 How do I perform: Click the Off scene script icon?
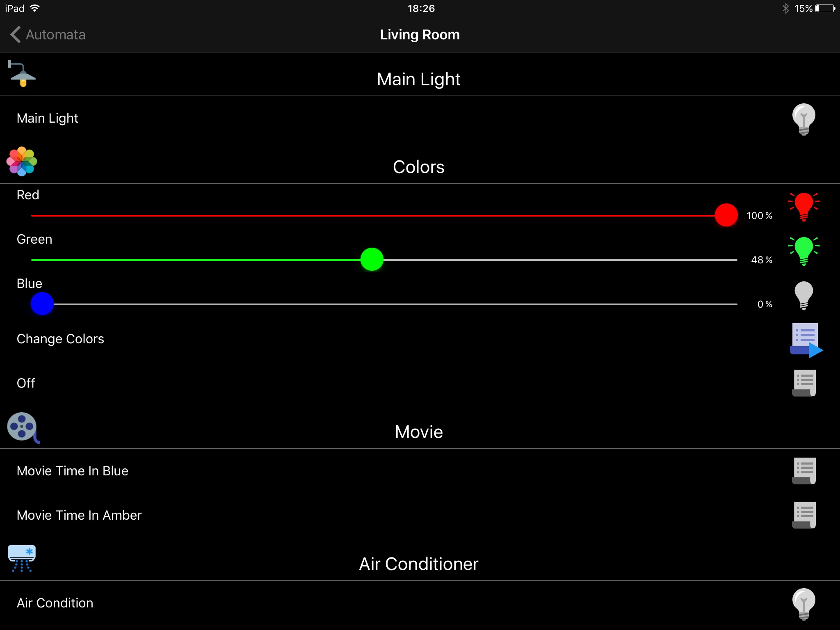tap(803, 383)
